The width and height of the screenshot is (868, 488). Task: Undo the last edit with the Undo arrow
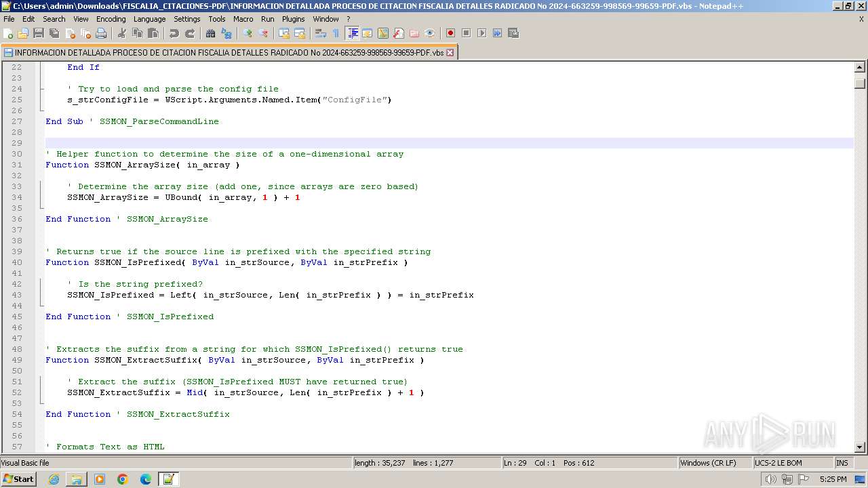click(174, 33)
